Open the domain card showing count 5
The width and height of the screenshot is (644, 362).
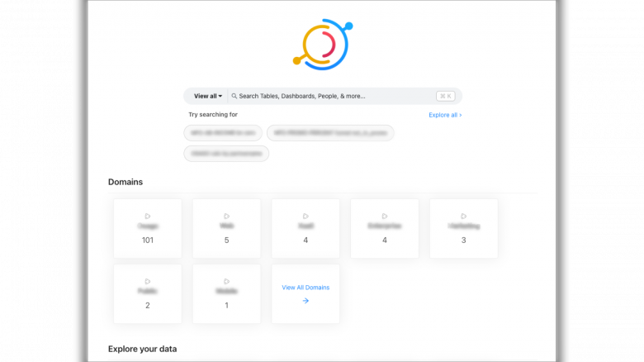[227, 229]
